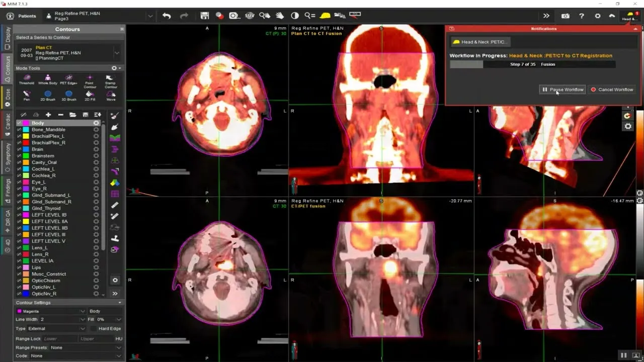This screenshot has width=644, height=362.
Task: Click the Pause Workflow button
Action: tap(562, 89)
